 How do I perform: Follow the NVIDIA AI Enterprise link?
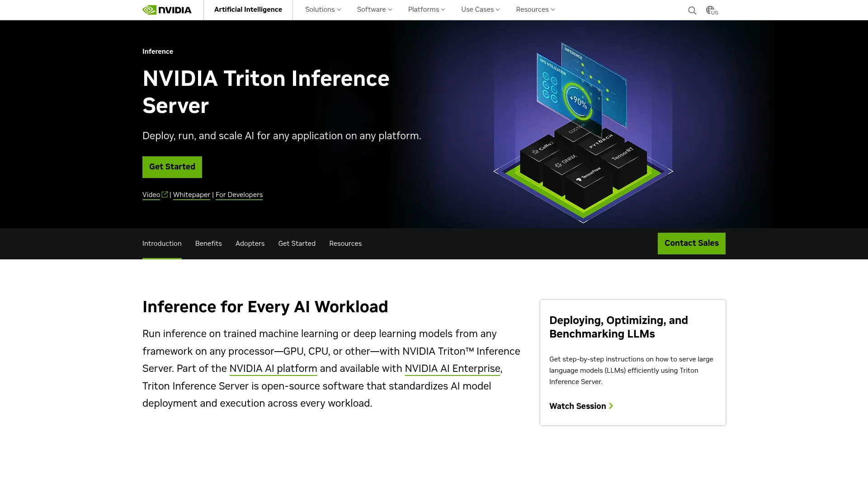[453, 369]
